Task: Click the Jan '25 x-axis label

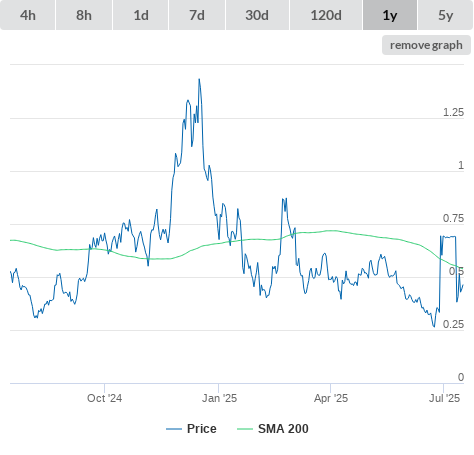Action: (x=219, y=398)
